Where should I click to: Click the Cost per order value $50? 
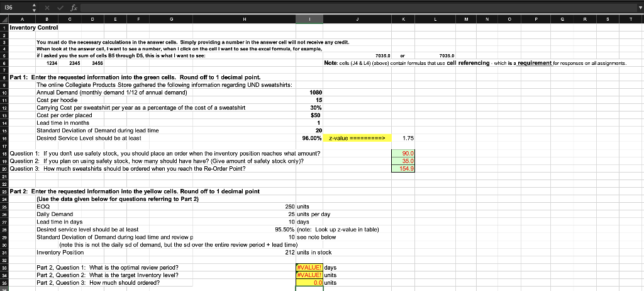pyautogui.click(x=309, y=115)
